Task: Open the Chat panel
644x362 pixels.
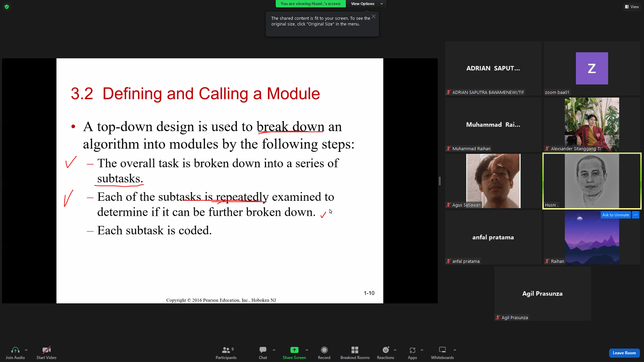Action: click(263, 353)
